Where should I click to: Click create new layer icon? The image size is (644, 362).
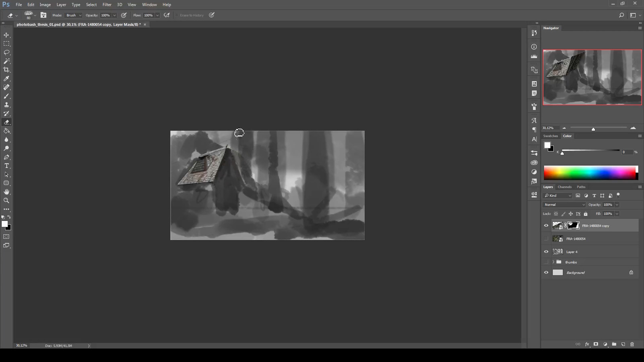pyautogui.click(x=623, y=344)
